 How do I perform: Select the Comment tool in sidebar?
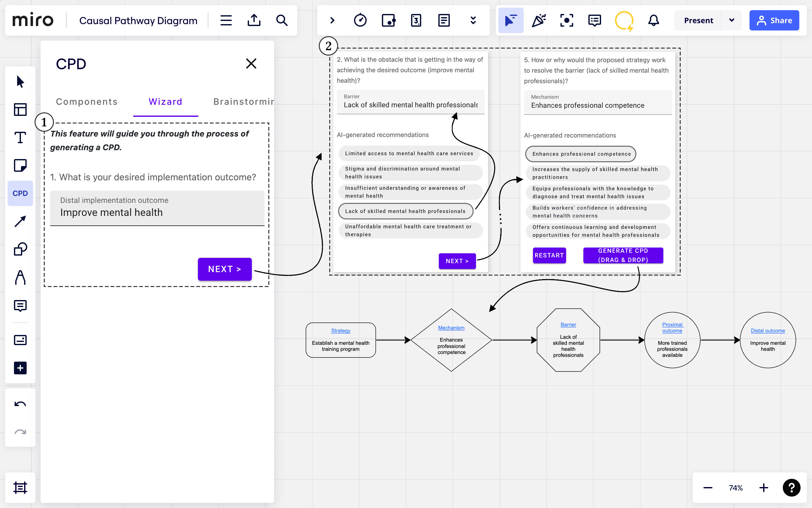click(20, 306)
